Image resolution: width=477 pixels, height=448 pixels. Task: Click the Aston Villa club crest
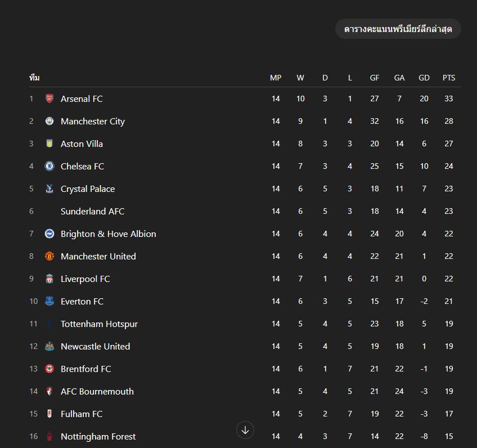49,144
